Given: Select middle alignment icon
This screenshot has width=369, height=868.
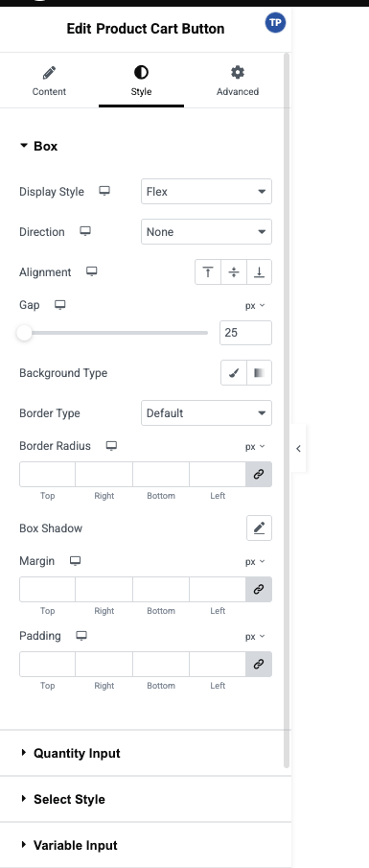Looking at the screenshot, I should 234,271.
